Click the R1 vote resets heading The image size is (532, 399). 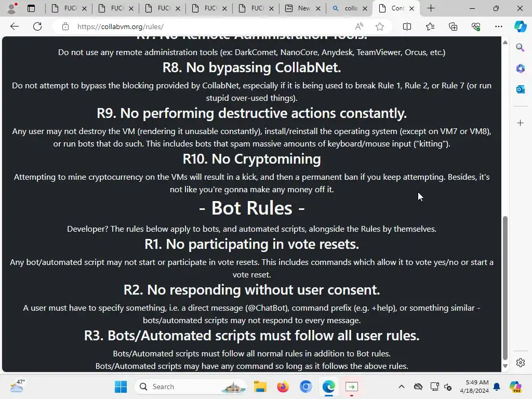251,244
